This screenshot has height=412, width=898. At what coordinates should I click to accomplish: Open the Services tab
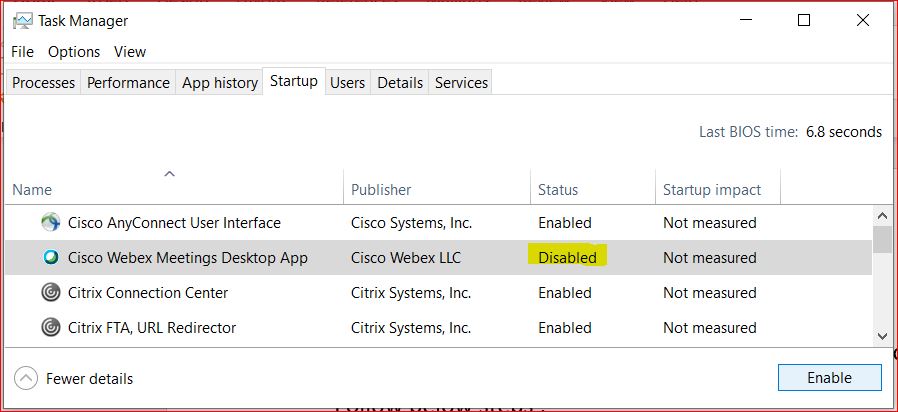point(461,83)
